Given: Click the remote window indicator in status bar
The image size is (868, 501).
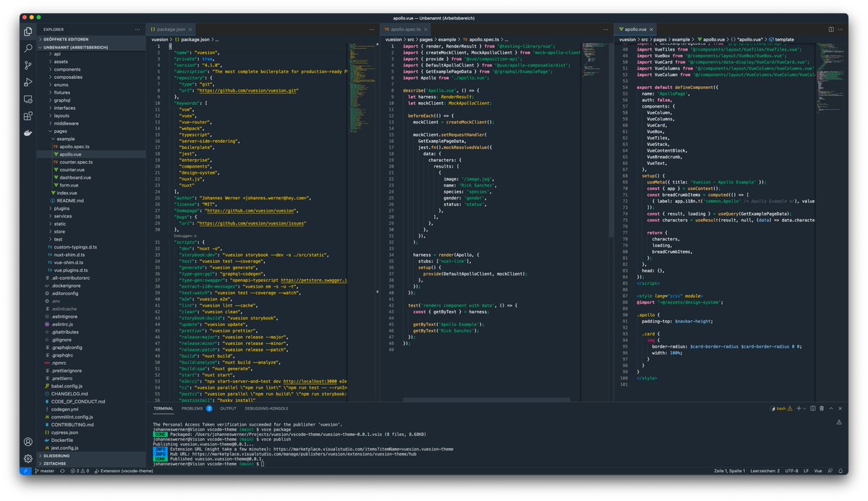Looking at the screenshot, I should (x=26, y=471).
